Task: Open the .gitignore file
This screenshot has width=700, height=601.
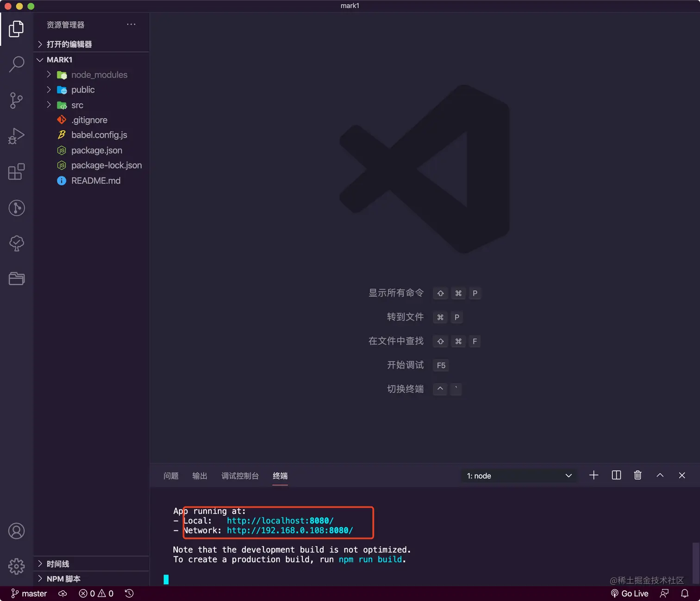Action: [x=92, y=120]
